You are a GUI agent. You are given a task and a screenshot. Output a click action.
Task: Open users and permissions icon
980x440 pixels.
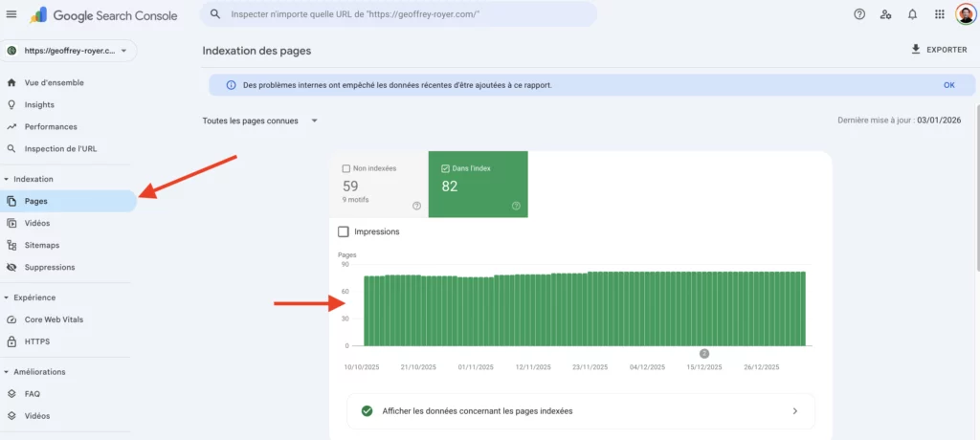[885, 14]
